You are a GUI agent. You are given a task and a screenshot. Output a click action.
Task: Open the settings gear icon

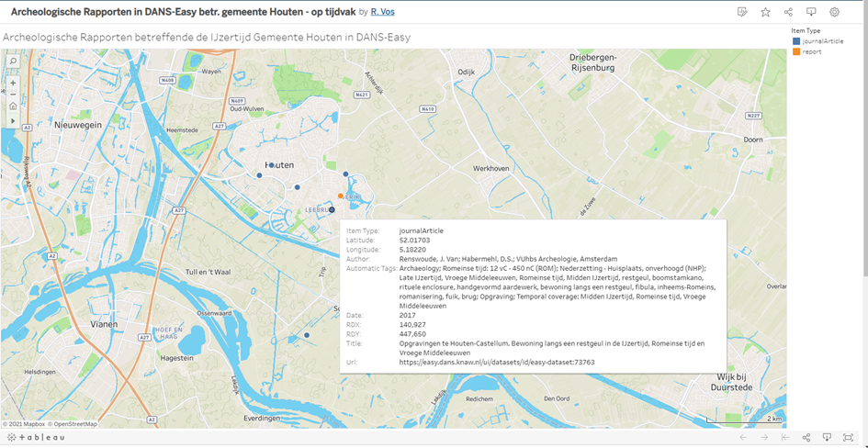point(834,12)
